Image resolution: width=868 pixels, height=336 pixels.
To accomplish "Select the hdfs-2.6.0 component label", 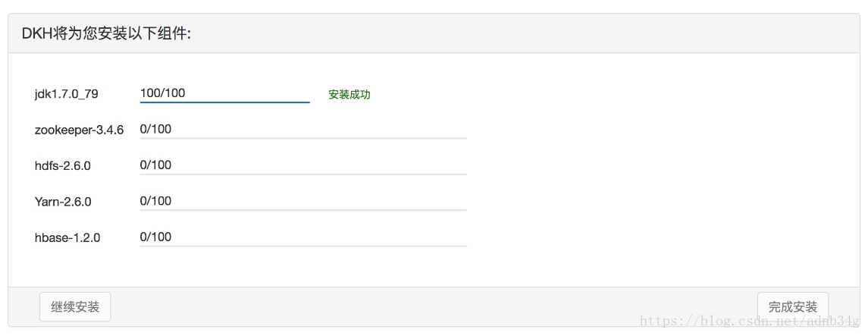I will click(x=62, y=165).
